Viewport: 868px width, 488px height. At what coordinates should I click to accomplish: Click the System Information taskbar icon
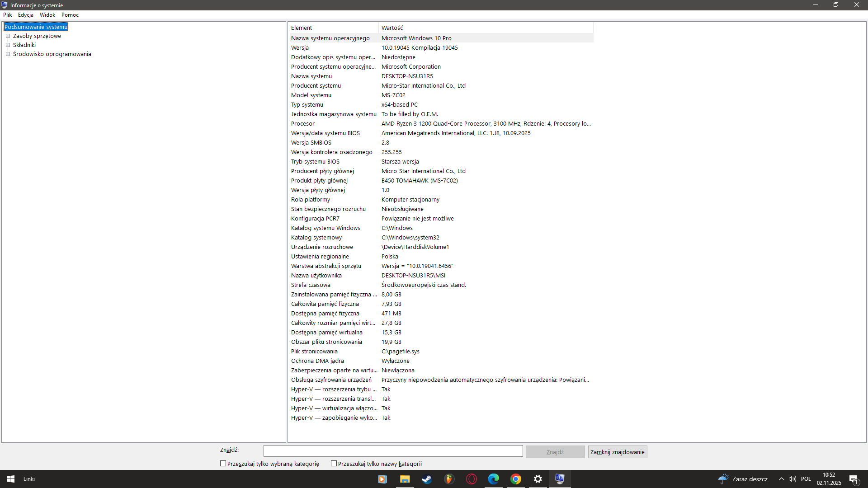pos(560,479)
